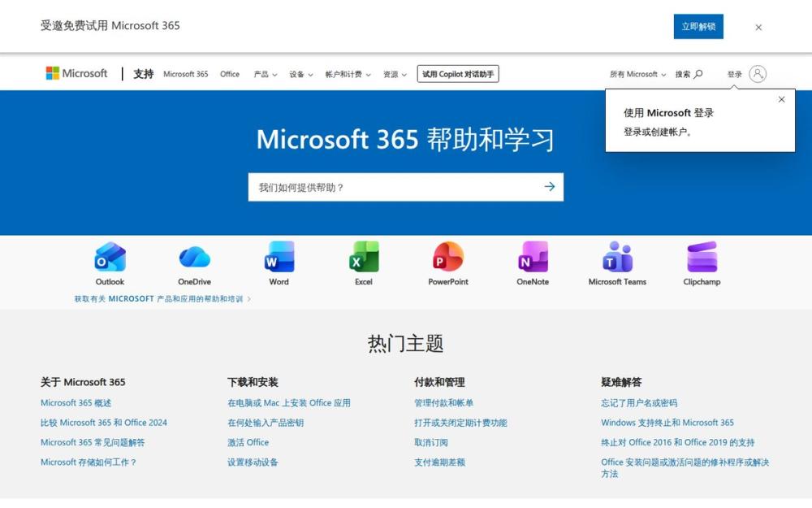Open the Outlook app icon
The width and height of the screenshot is (812, 508).
pos(110,256)
